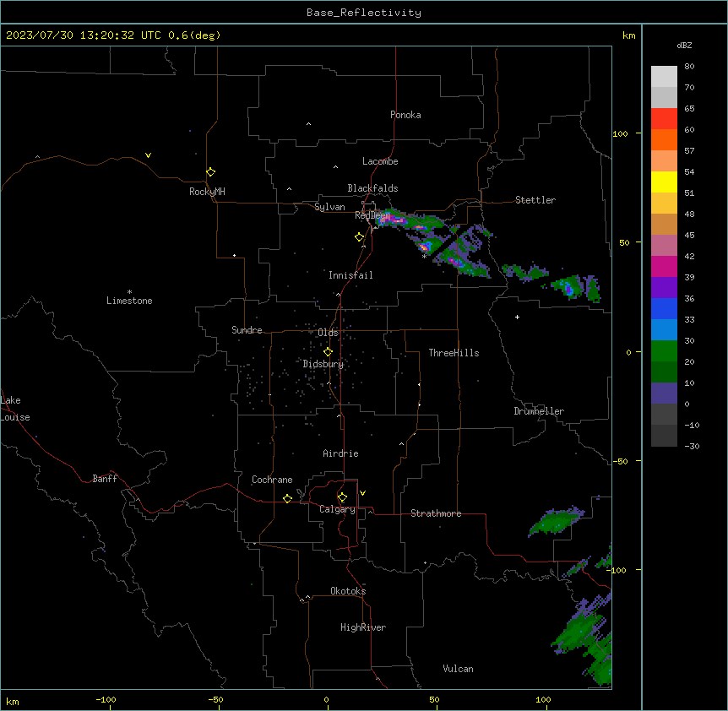Click the Didsbury city label
Viewport: 728px width, 711px height.
pyautogui.click(x=323, y=364)
